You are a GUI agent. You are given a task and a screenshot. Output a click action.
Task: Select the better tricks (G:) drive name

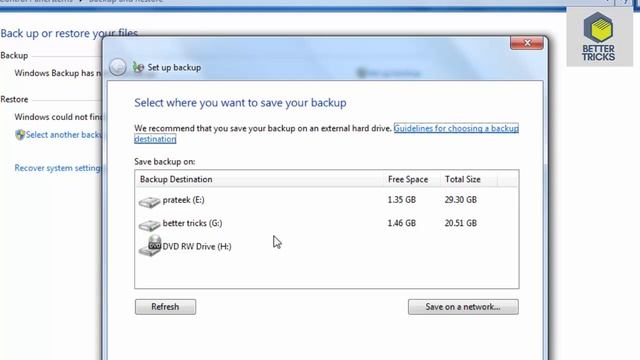click(x=192, y=223)
